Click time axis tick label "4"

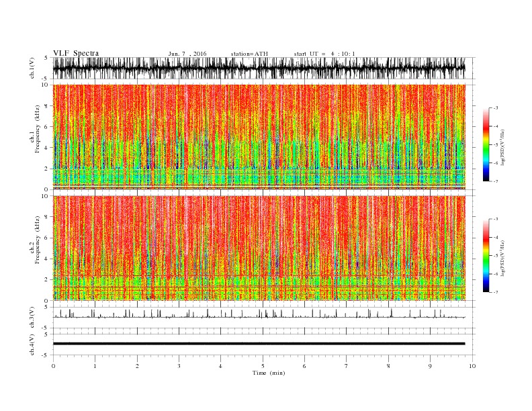coord(220,366)
